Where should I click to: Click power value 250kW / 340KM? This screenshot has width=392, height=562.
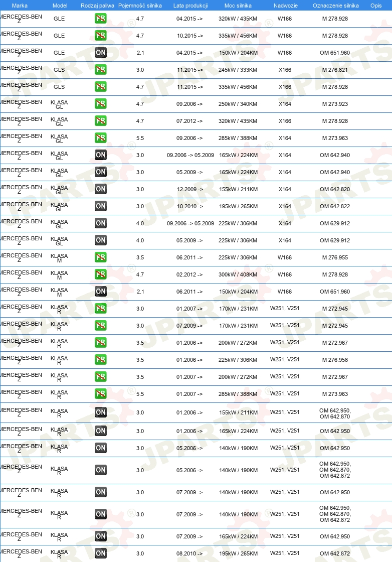click(x=238, y=104)
